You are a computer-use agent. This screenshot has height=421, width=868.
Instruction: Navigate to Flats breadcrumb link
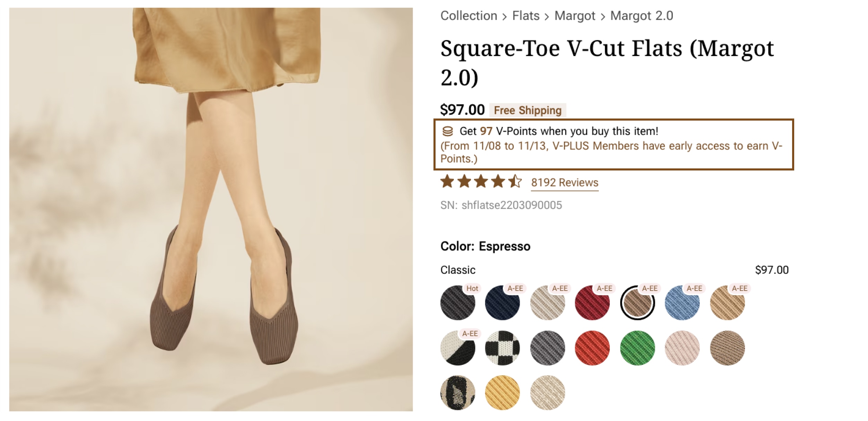click(526, 16)
